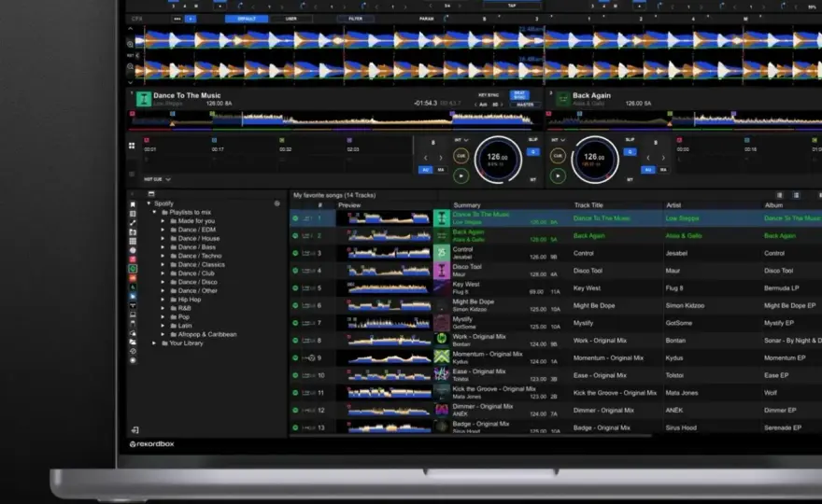The image size is (822, 504).
Task: Select AU on deck 2
Action: [648, 170]
